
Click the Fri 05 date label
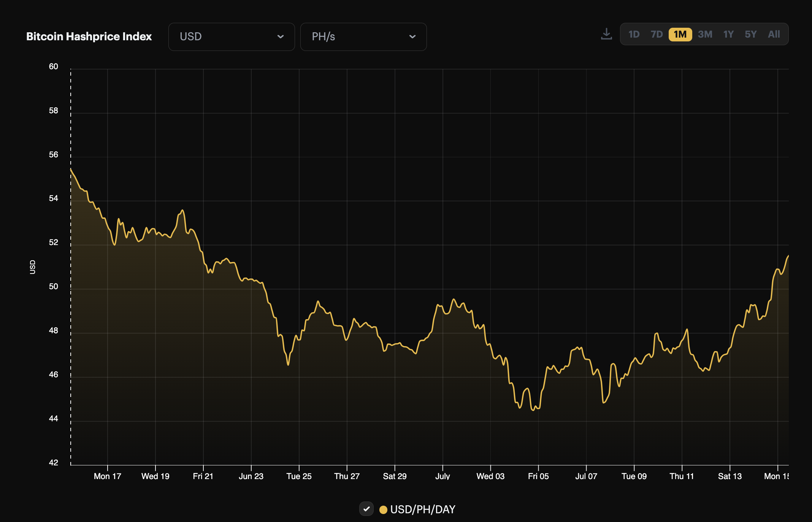(x=538, y=476)
